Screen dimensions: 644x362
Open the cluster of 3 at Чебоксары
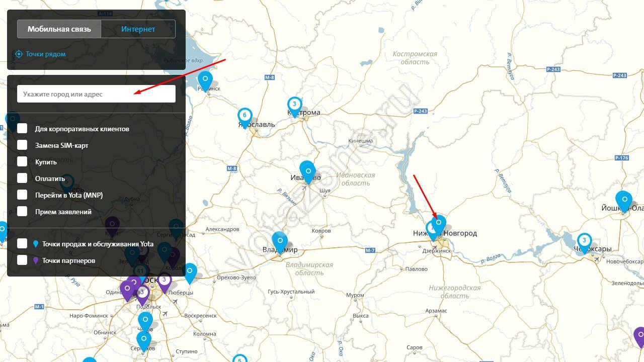pos(584,242)
